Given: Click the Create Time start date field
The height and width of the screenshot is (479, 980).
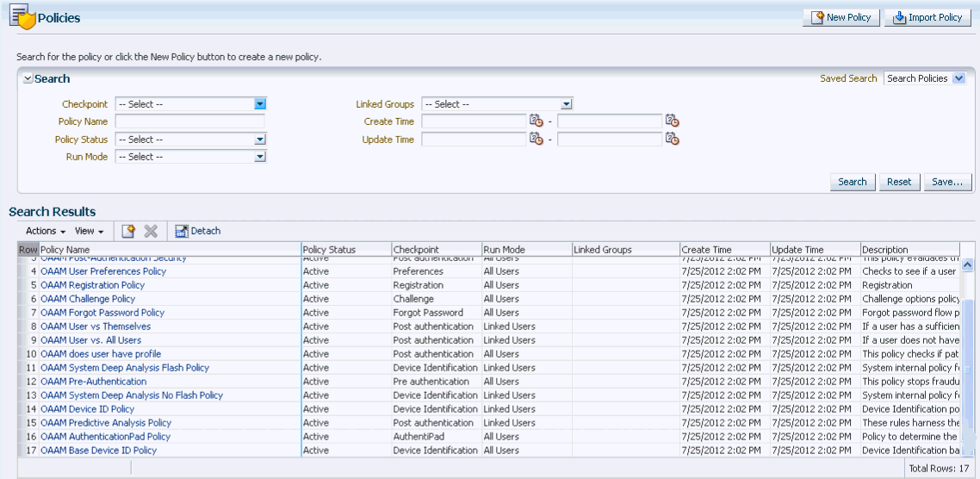Looking at the screenshot, I should (x=474, y=121).
